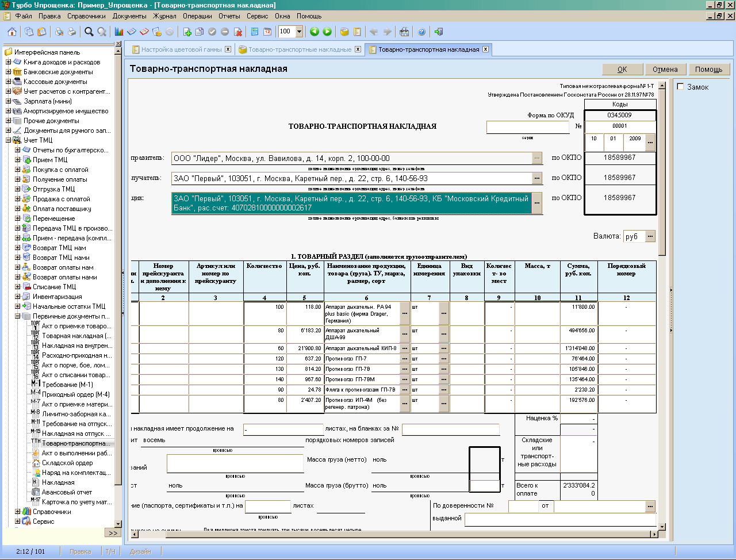This screenshot has height=560, width=736.
Task: Switch to Настройка цветовой гаммы tab
Action: point(181,49)
